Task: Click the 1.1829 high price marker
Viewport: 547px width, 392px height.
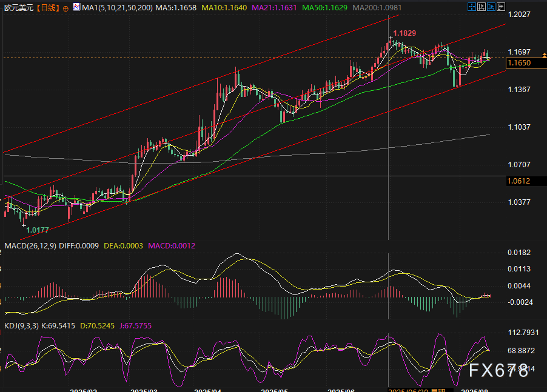Action: (x=404, y=33)
